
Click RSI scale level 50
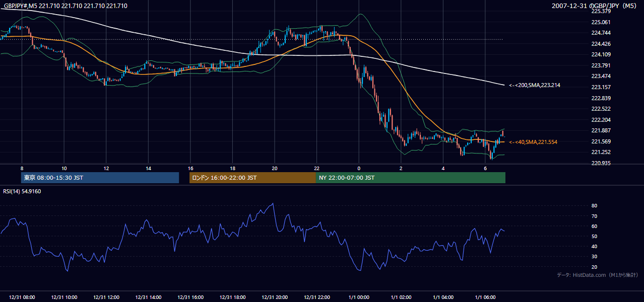594,237
